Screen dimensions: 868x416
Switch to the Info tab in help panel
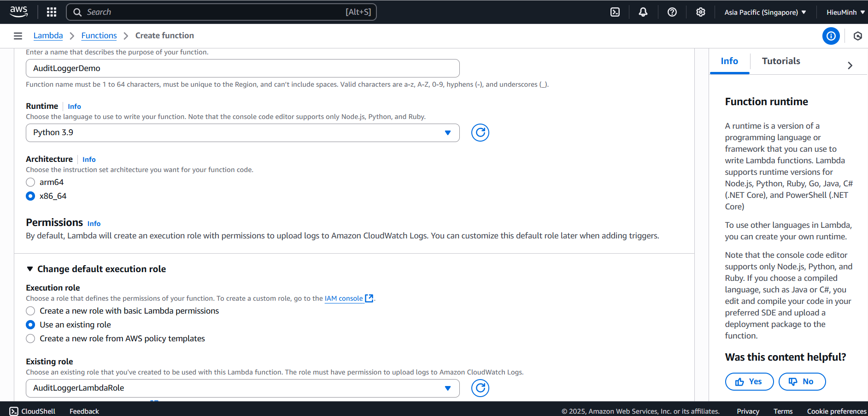(x=729, y=61)
